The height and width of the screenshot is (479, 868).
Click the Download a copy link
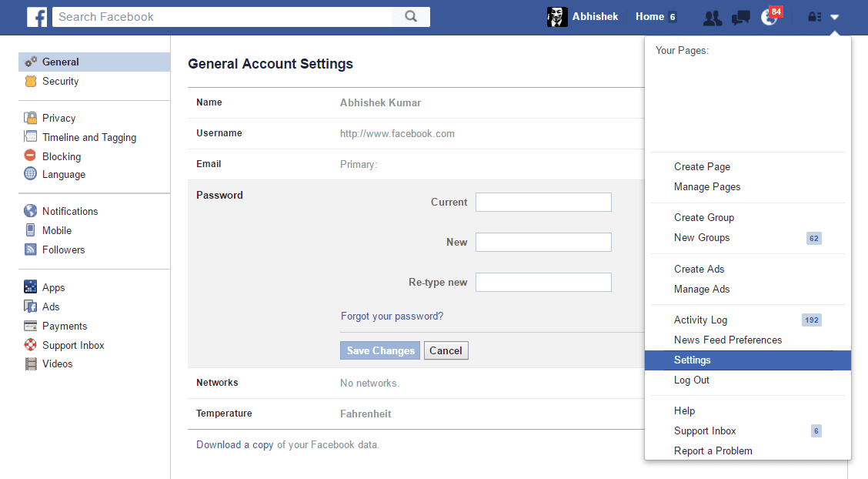coord(235,445)
